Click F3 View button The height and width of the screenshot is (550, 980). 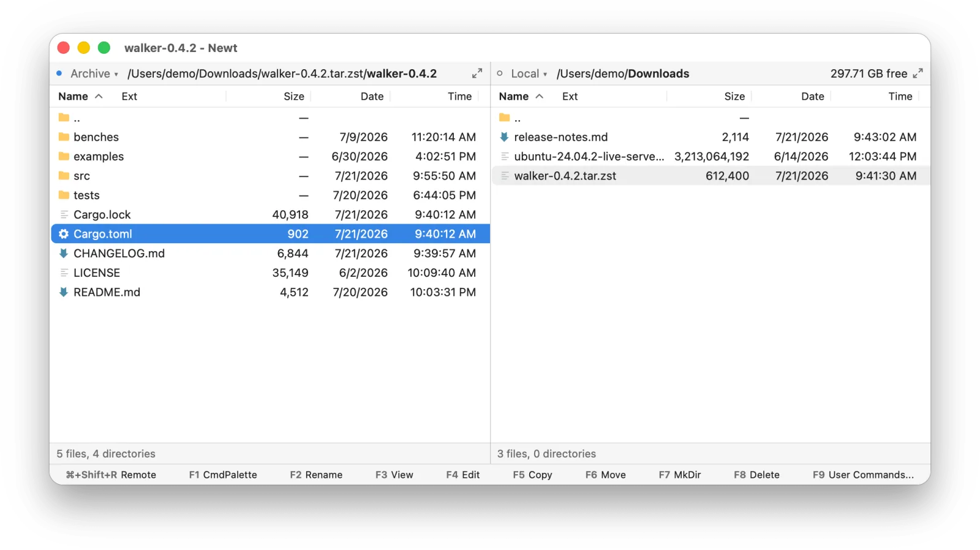pos(394,475)
